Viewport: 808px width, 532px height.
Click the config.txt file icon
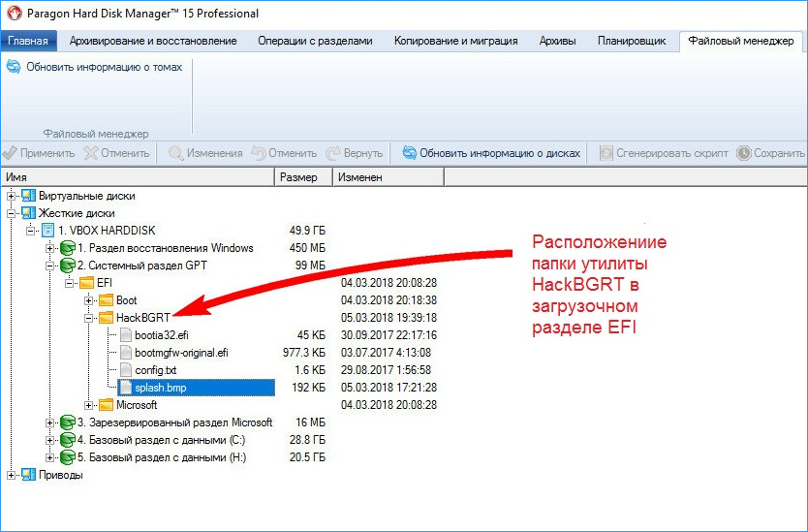[x=126, y=370]
